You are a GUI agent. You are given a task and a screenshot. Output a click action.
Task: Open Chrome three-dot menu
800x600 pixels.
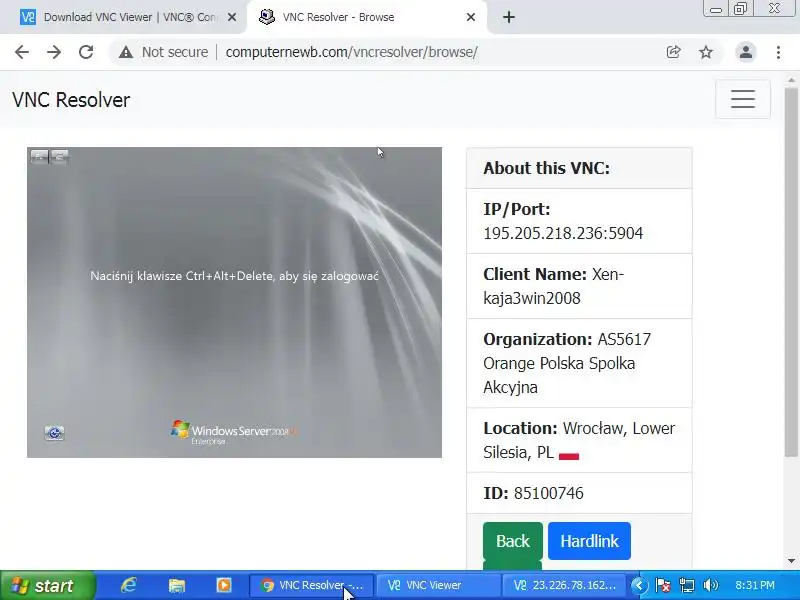(x=778, y=52)
